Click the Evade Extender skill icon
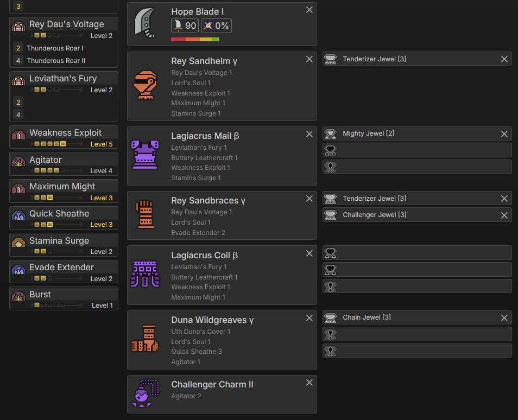The image size is (518, 420). click(x=18, y=269)
